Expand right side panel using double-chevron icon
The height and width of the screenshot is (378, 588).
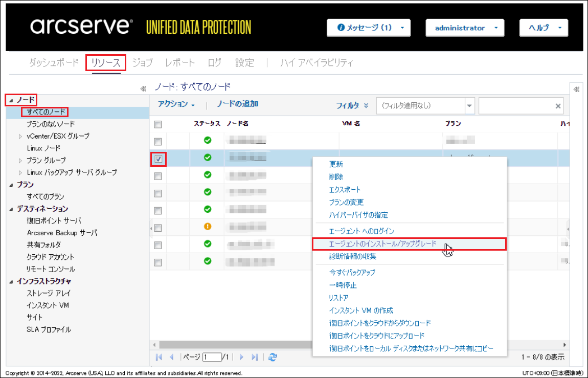coord(576,89)
